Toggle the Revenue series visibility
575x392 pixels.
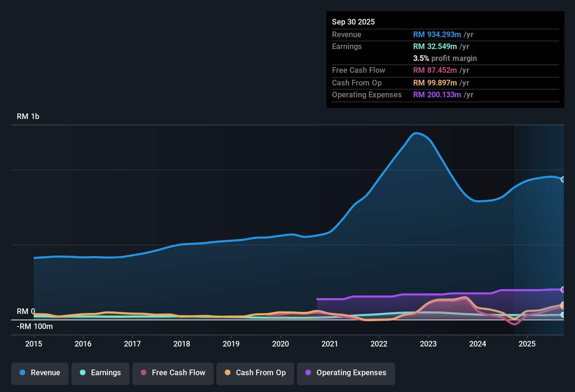click(40, 373)
